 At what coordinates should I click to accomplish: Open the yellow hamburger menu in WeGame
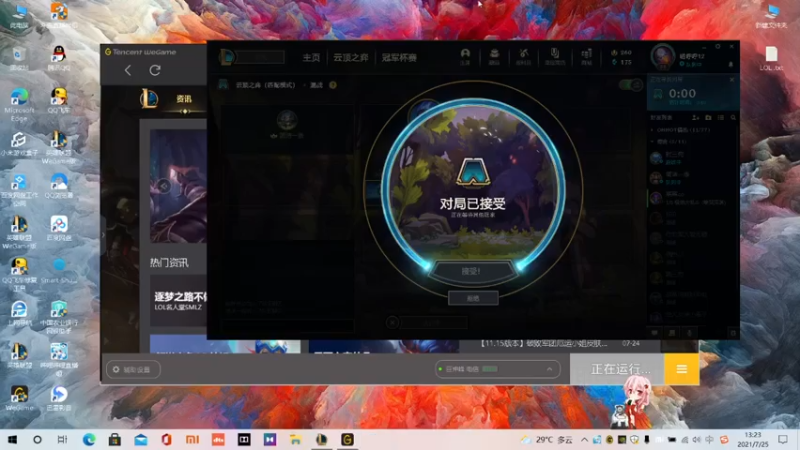[682, 369]
